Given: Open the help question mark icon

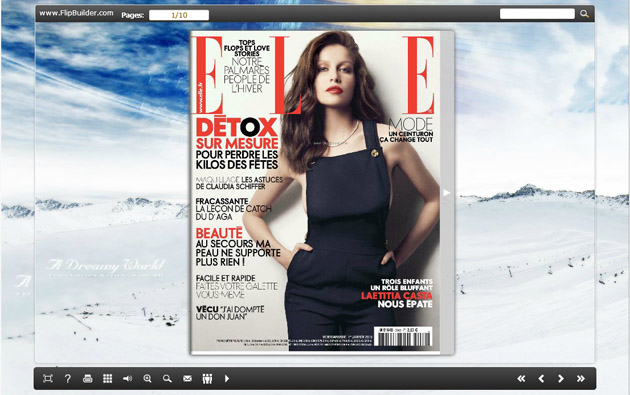Looking at the screenshot, I should pos(68,379).
